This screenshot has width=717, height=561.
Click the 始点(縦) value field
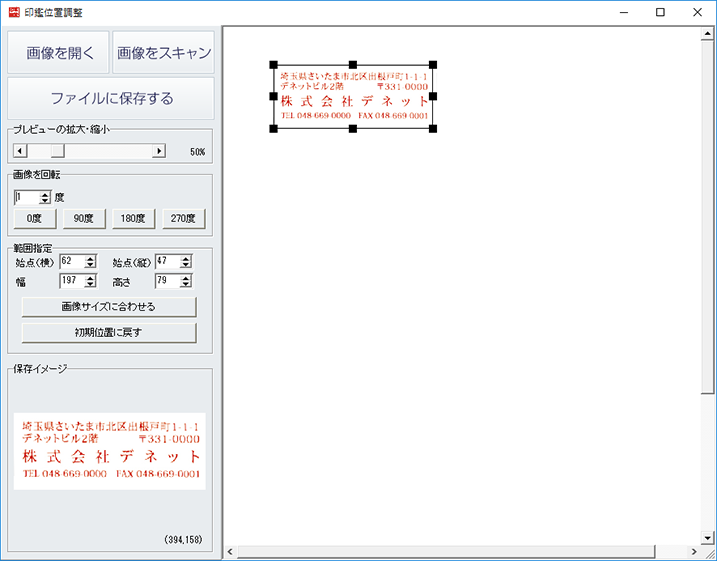(x=167, y=262)
